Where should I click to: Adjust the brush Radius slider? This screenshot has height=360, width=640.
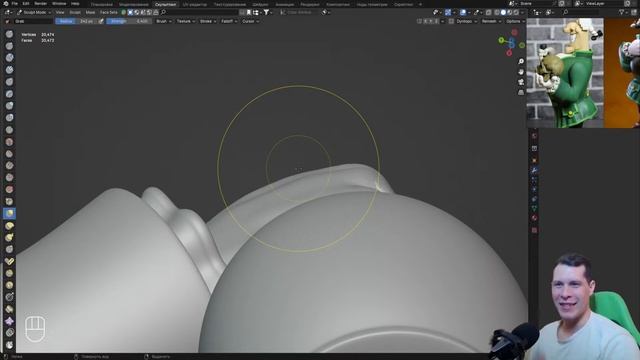[77, 21]
